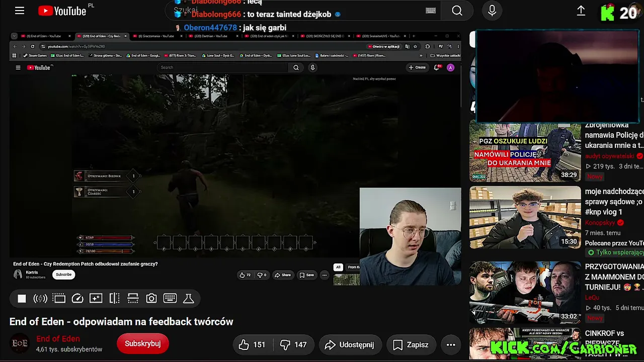Viewport: 644px width, 362px height.
Task: Select the 'All' filter chip in inner page
Action: tap(339, 267)
